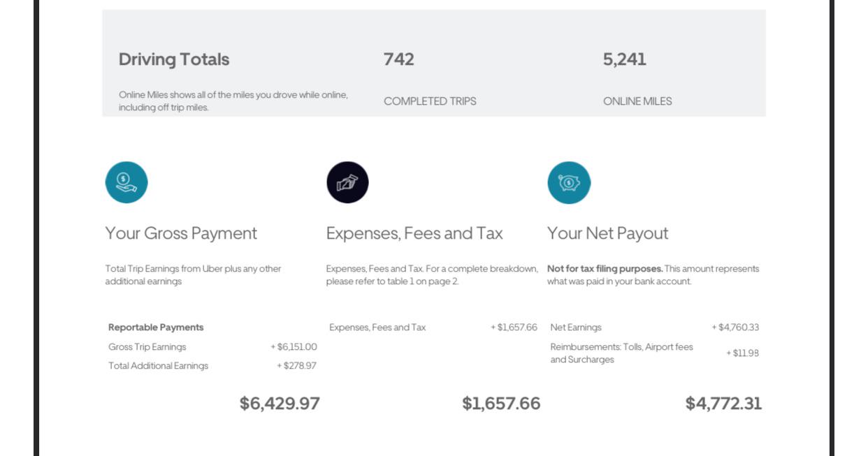This screenshot has height=456, width=868.
Task: Click the $6,429.97 gross payment total
Action: click(280, 404)
